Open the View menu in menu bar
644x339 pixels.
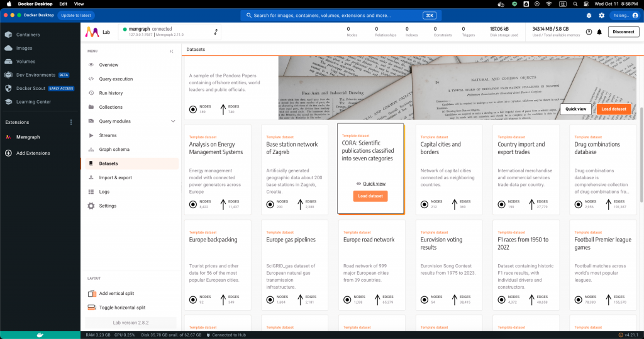point(79,4)
